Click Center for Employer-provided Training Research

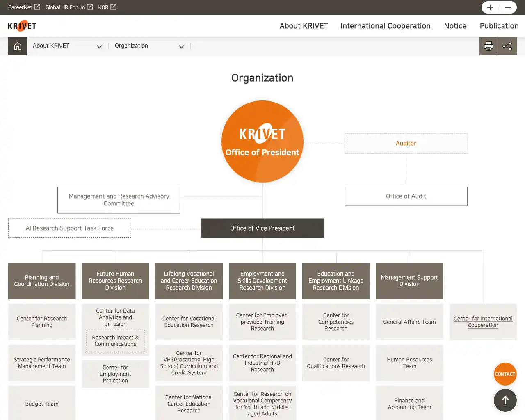[262, 322]
